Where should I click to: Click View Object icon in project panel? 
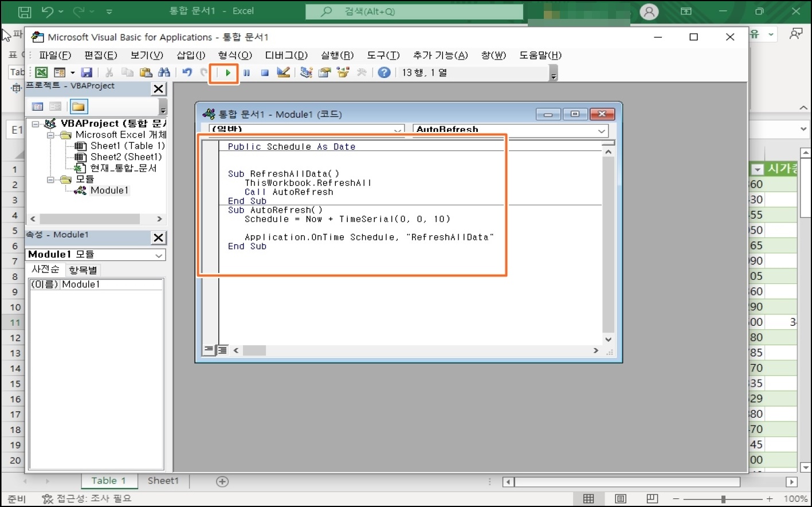click(56, 107)
